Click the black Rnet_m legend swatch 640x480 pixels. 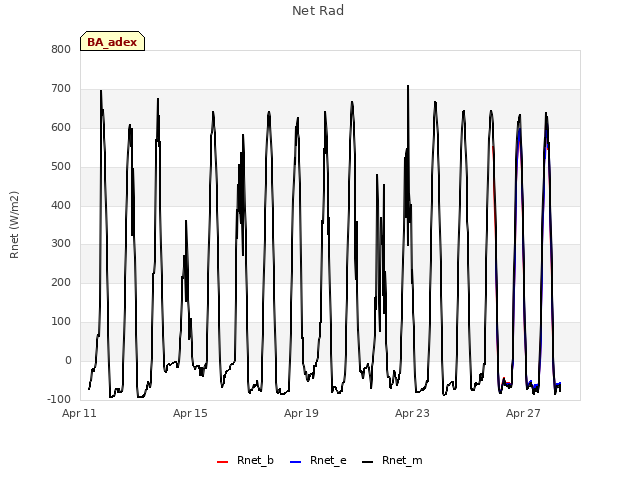pyautogui.click(x=368, y=462)
